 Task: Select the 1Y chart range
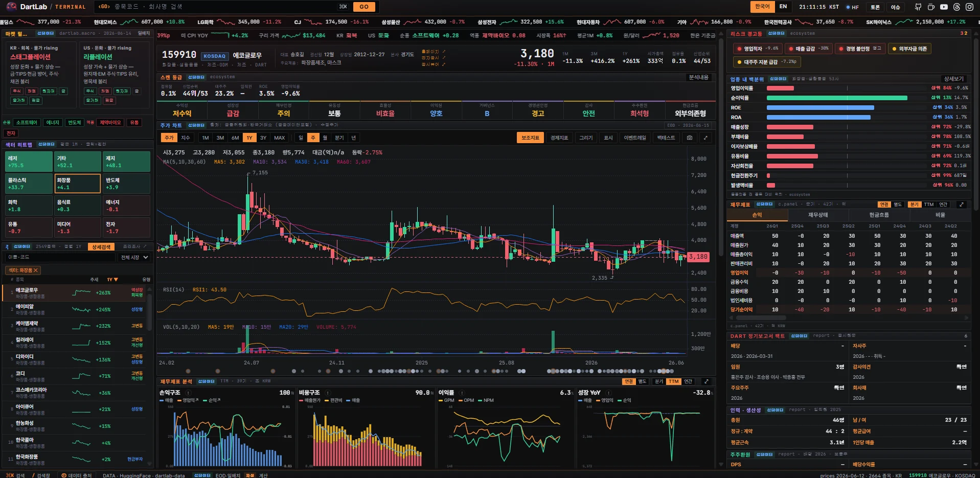(x=249, y=138)
